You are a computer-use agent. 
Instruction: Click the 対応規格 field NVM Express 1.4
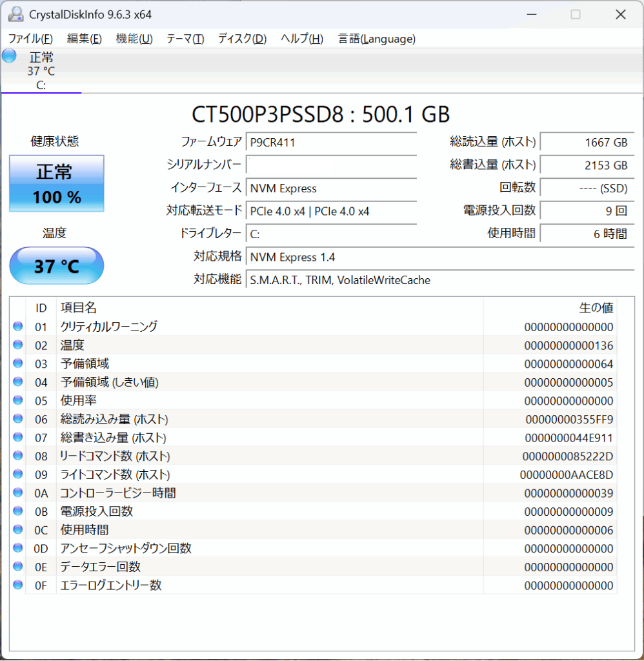[440, 257]
